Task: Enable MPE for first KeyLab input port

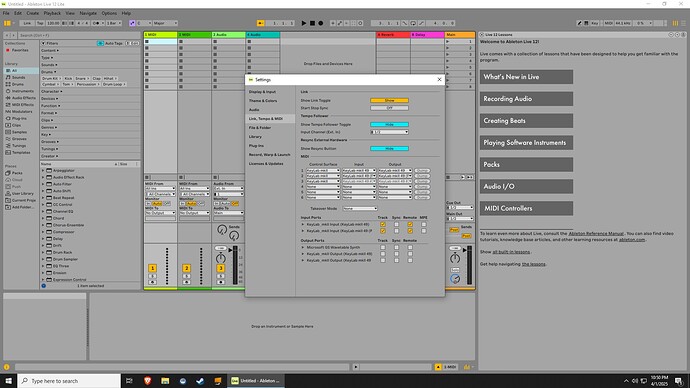Action: point(424,224)
